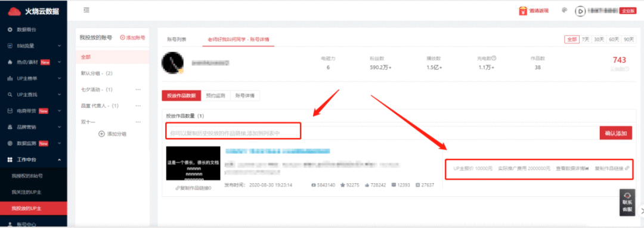Select the 30天 time range filter
Screen dimensions: 644x228
click(599, 39)
